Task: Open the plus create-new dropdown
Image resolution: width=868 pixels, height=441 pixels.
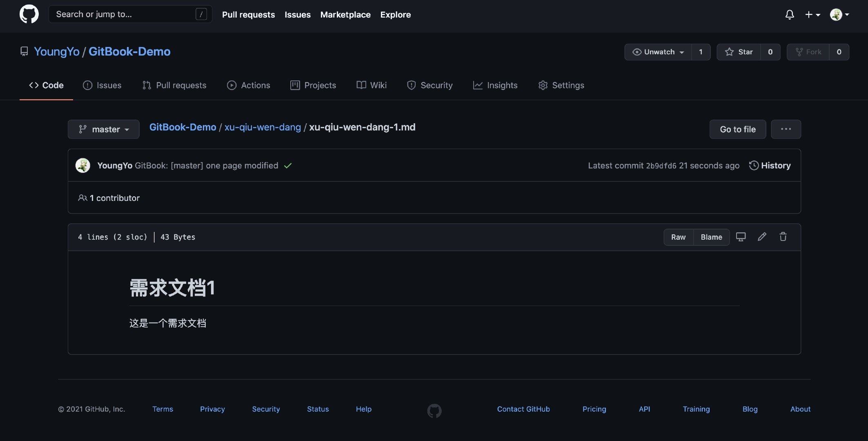Action: coord(812,15)
